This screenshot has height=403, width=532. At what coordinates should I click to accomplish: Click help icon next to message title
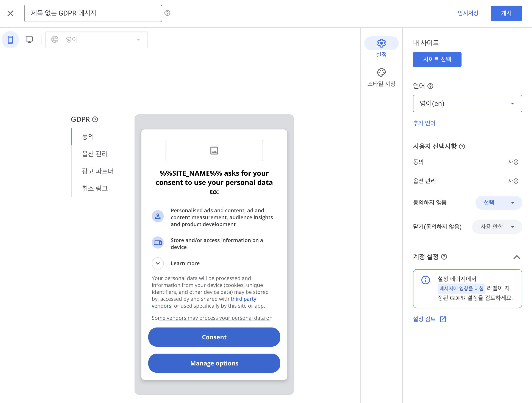pos(167,13)
